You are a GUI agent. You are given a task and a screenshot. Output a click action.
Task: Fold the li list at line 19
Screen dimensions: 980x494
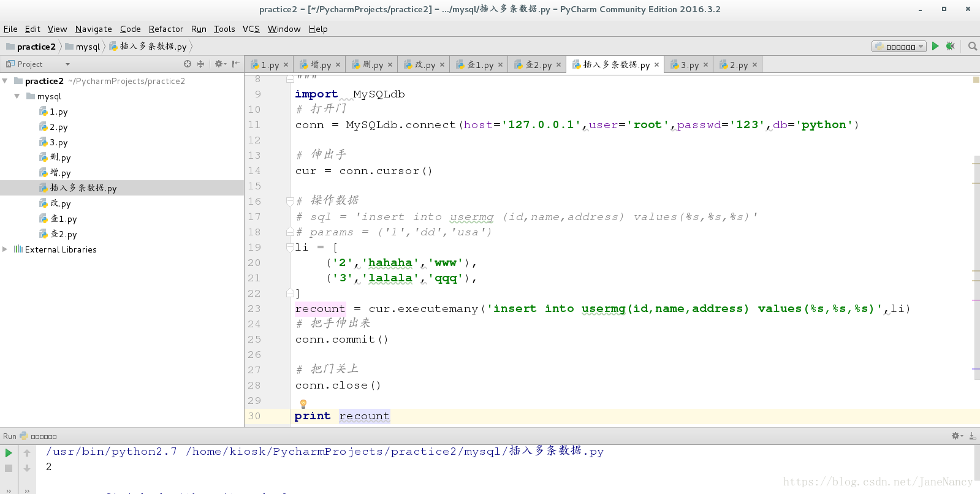coord(290,247)
